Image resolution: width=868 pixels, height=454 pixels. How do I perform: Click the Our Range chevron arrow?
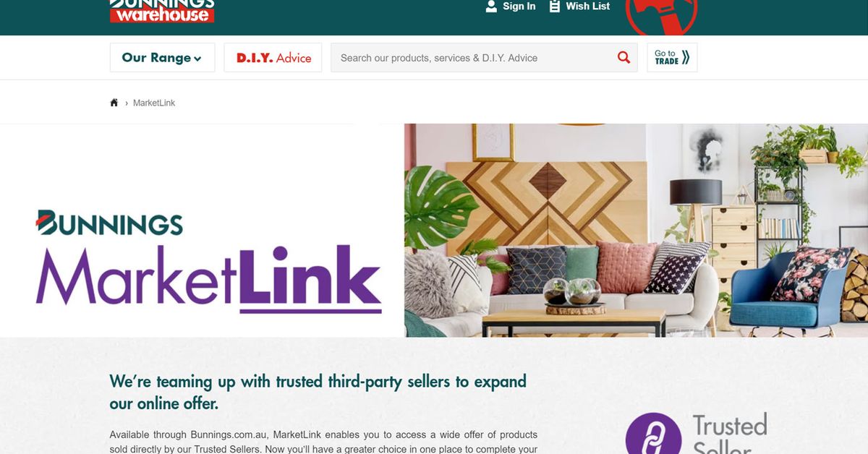tap(197, 59)
